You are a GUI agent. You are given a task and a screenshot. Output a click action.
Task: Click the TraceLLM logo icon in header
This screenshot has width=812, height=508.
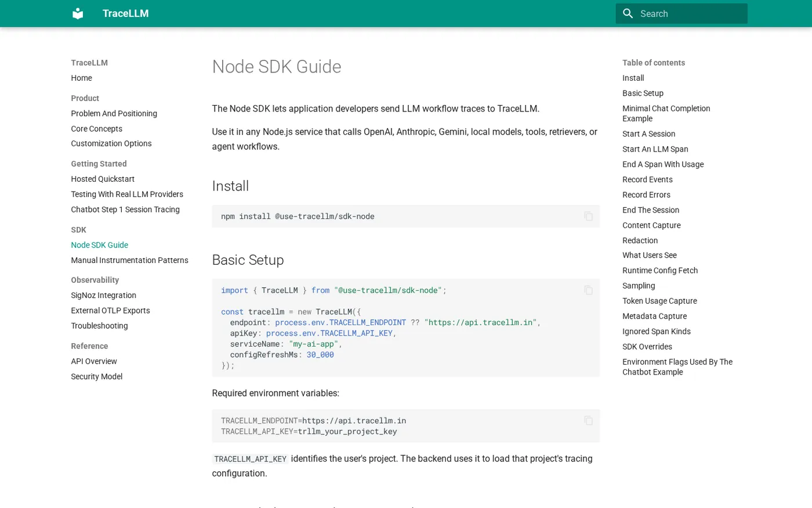78,13
